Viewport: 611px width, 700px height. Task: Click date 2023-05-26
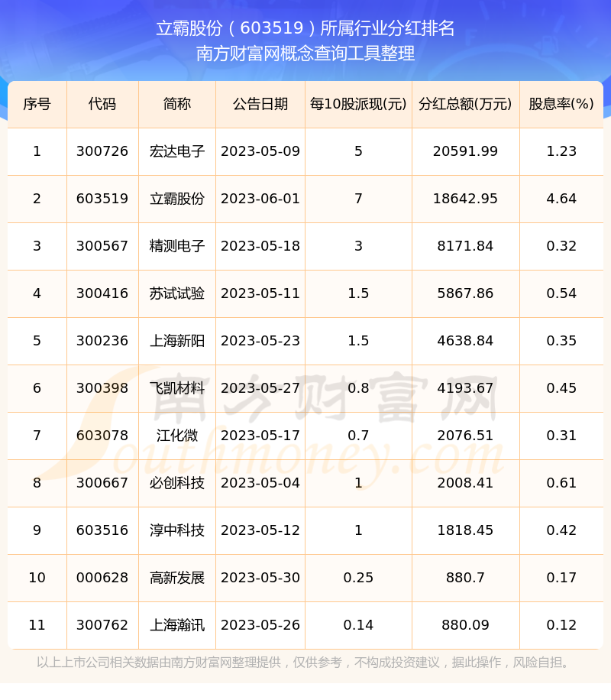260,624
